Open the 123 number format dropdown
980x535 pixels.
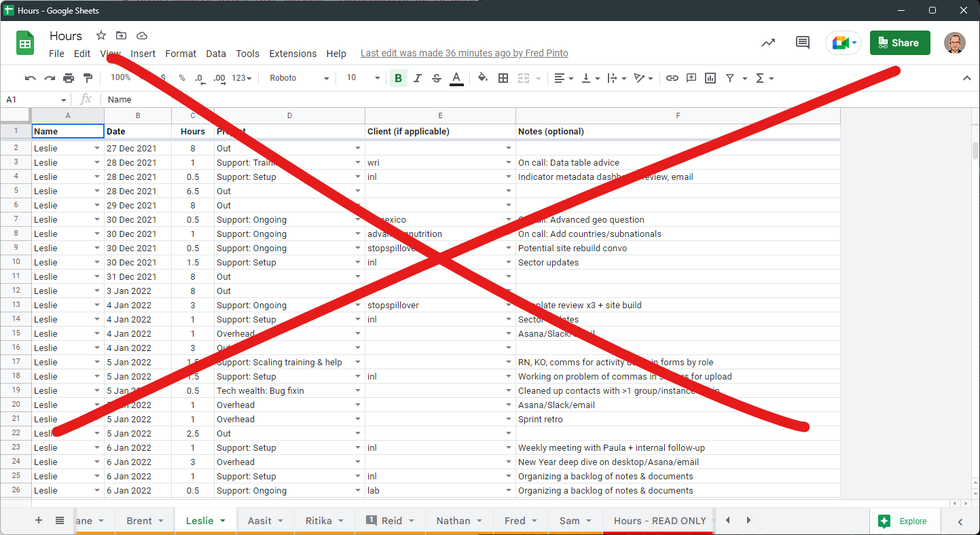[x=242, y=78]
